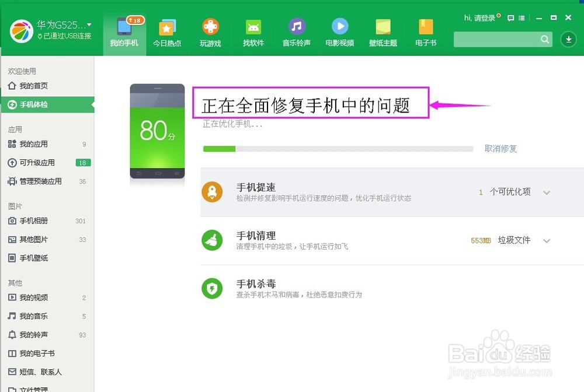
Task: Select the 手机提速 rocket icon
Action: coord(213,191)
